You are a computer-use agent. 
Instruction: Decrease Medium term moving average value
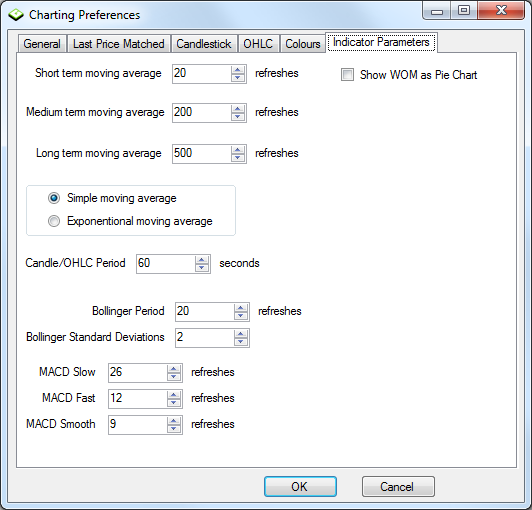(238, 117)
